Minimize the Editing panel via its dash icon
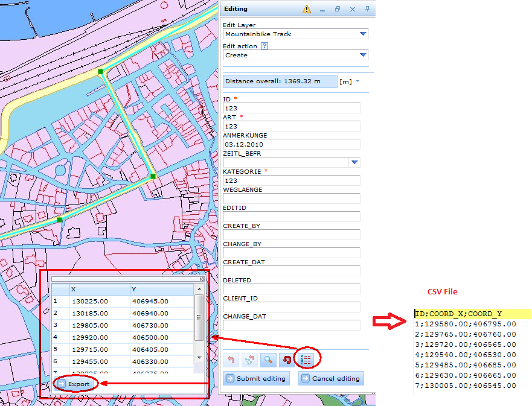This screenshot has height=406, width=532. coord(323,9)
